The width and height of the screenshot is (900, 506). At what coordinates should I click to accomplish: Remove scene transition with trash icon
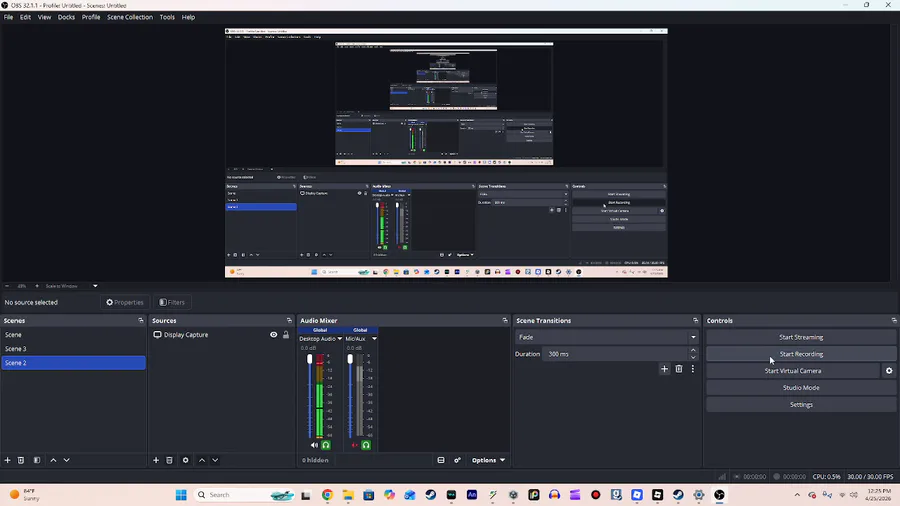pos(678,369)
